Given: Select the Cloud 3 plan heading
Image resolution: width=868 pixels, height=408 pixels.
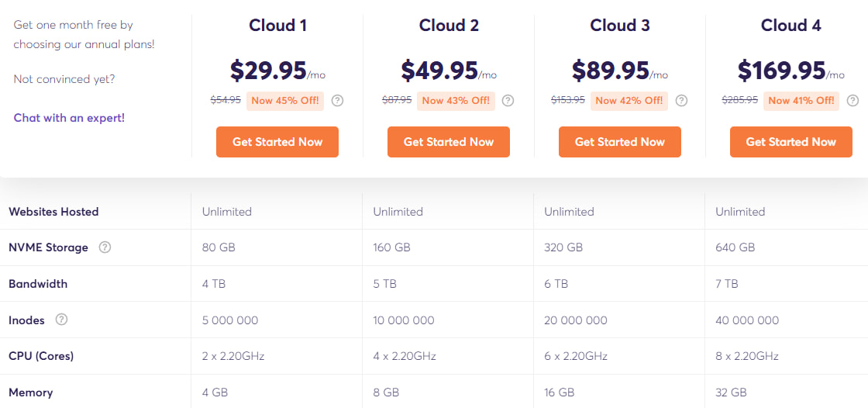Looking at the screenshot, I should pos(620,26).
